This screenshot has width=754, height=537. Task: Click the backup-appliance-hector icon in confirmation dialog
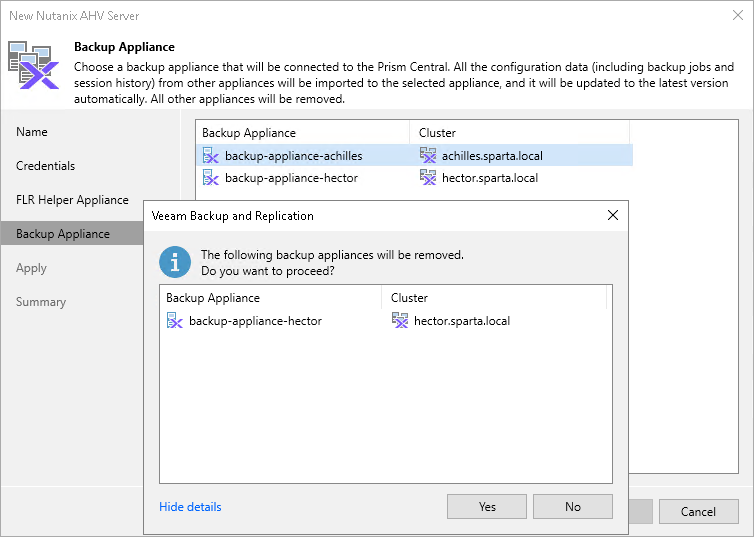tap(174, 321)
